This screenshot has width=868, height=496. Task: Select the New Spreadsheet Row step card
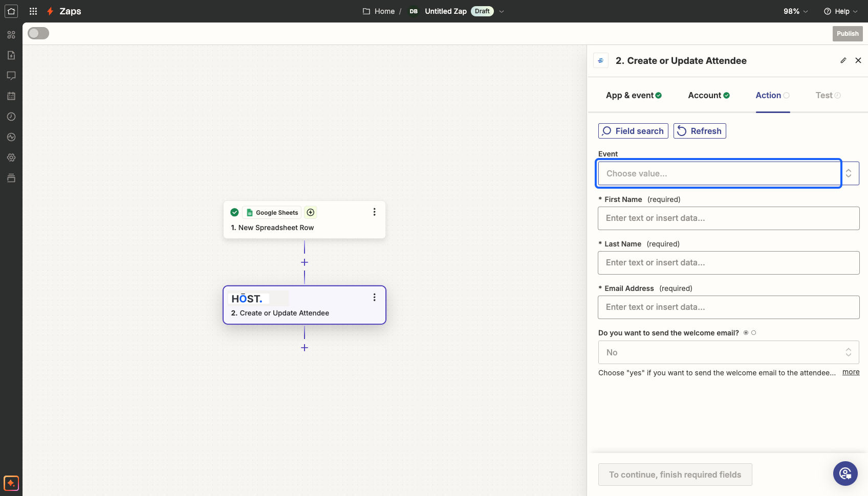point(305,219)
